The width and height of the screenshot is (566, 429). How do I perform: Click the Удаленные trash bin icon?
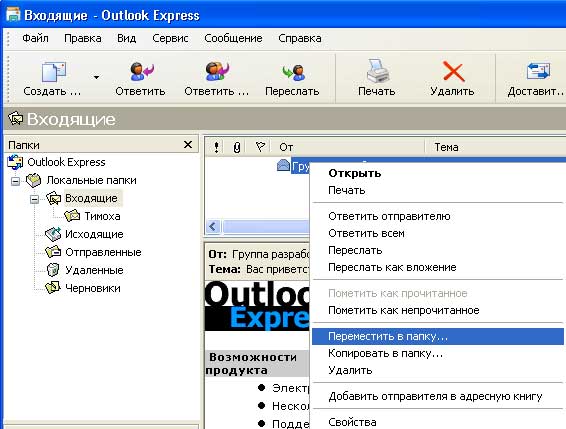(x=53, y=269)
